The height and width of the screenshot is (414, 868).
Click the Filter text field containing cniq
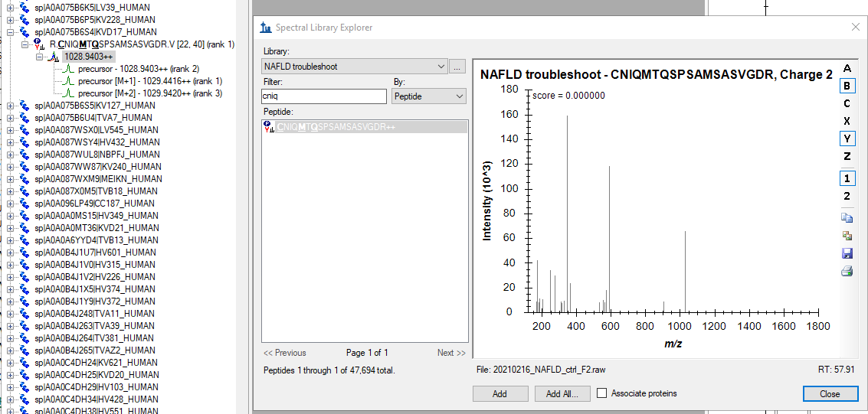click(x=323, y=96)
